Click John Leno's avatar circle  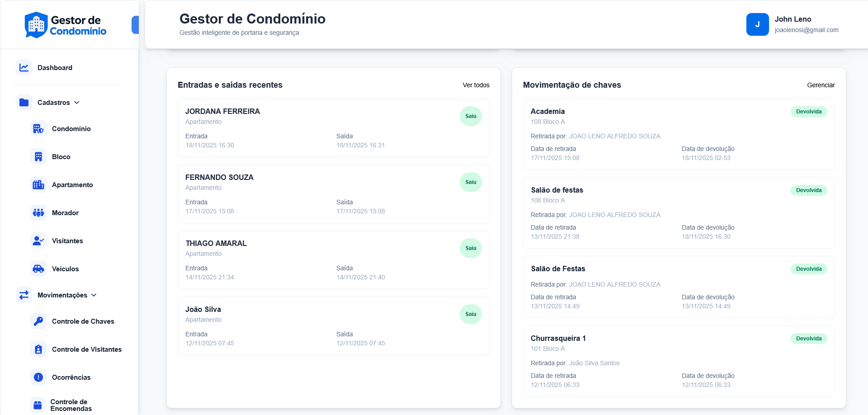(758, 24)
